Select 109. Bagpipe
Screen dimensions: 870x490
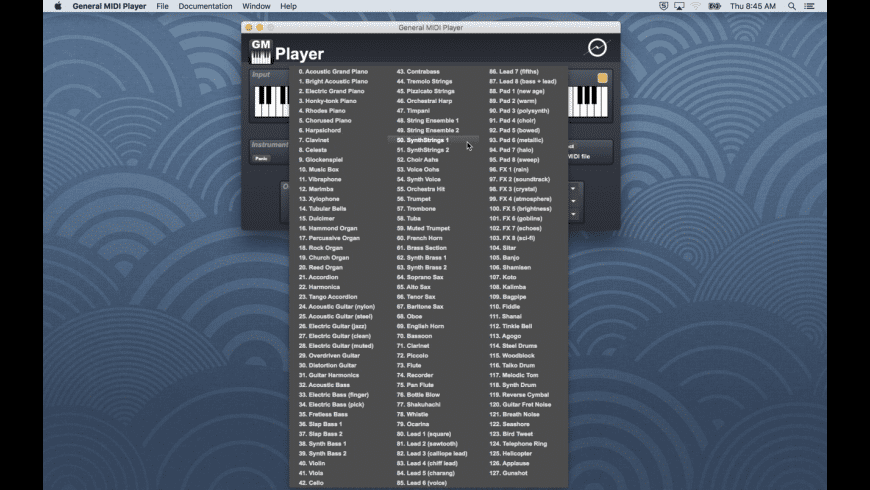tap(508, 297)
